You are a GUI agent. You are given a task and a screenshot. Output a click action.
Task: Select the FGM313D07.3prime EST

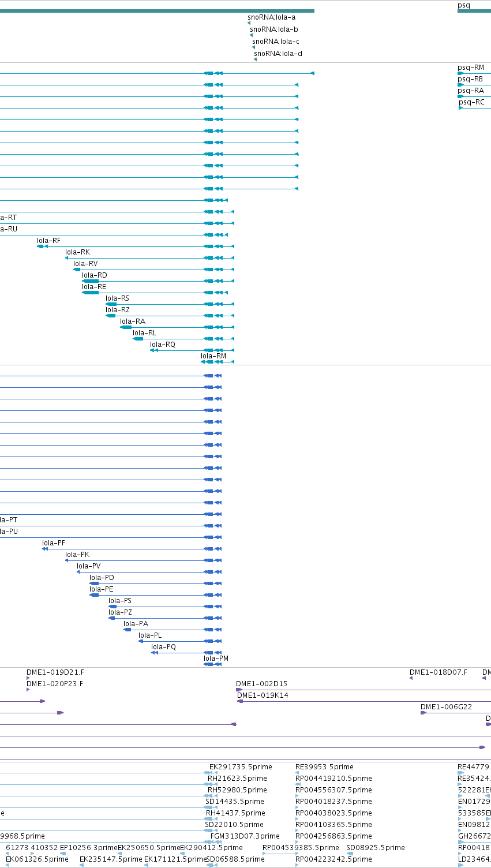(x=245, y=836)
